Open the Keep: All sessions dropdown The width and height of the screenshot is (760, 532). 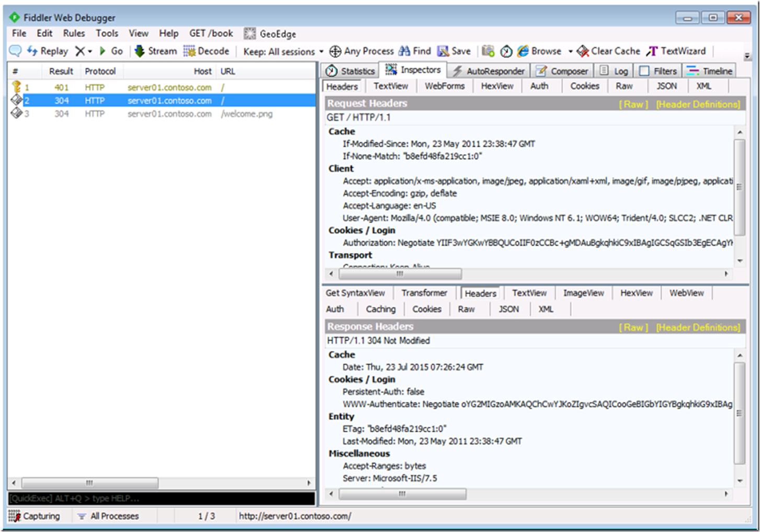(283, 52)
